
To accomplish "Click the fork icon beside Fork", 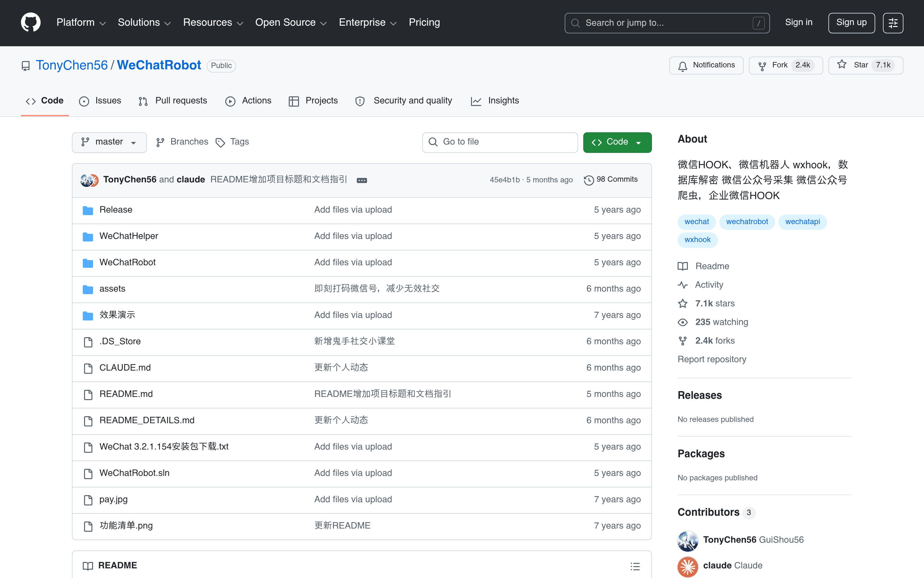I will click(762, 66).
